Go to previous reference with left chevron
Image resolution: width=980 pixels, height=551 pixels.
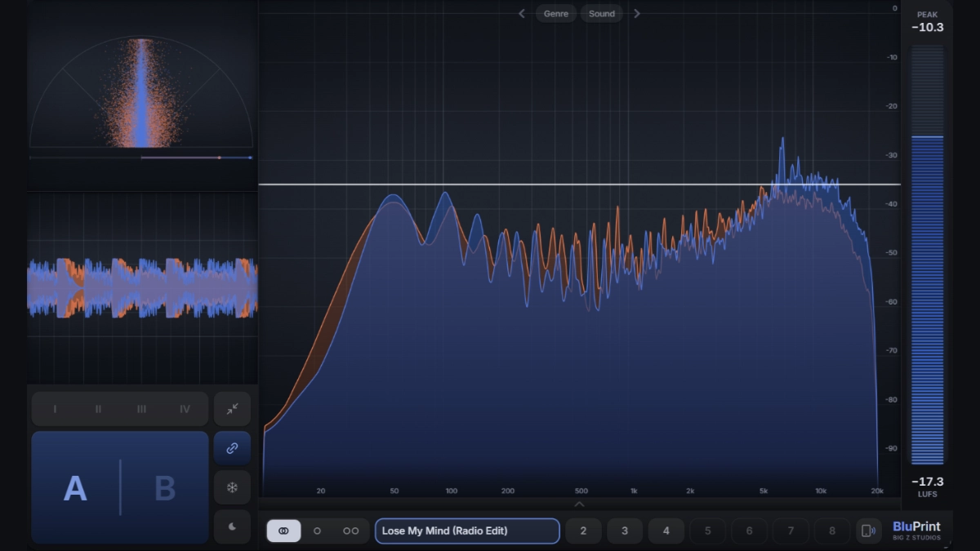pyautogui.click(x=522, y=13)
